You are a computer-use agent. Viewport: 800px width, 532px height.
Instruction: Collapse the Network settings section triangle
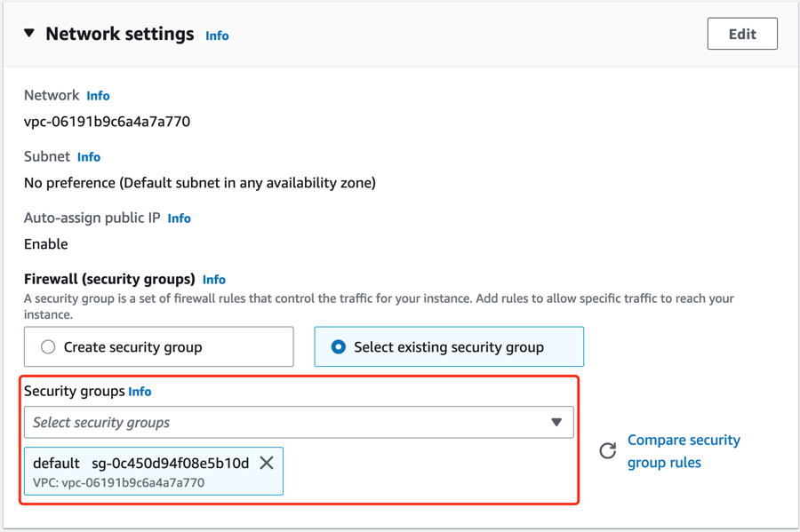point(29,34)
